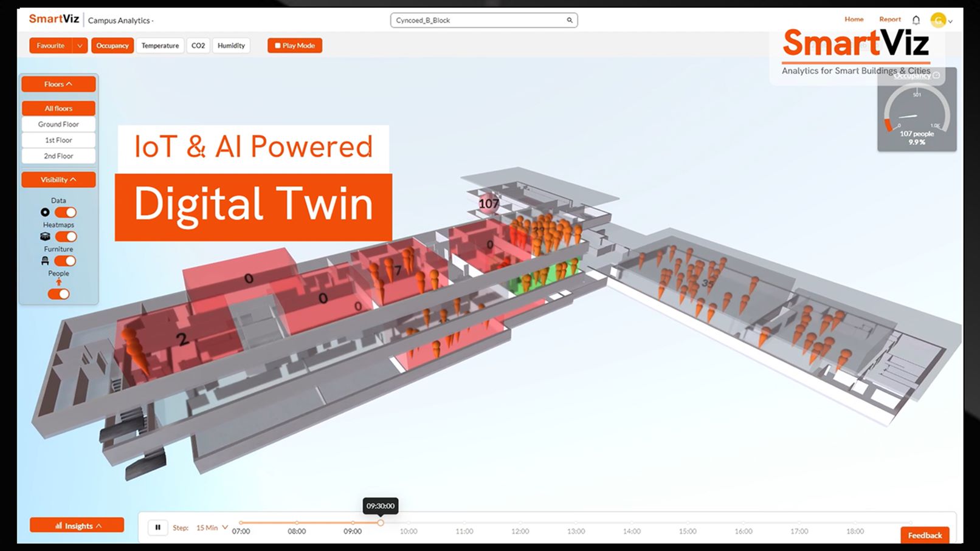Click the 09:30 timeline marker
Image resolution: width=980 pixels, height=551 pixels.
[x=381, y=521]
